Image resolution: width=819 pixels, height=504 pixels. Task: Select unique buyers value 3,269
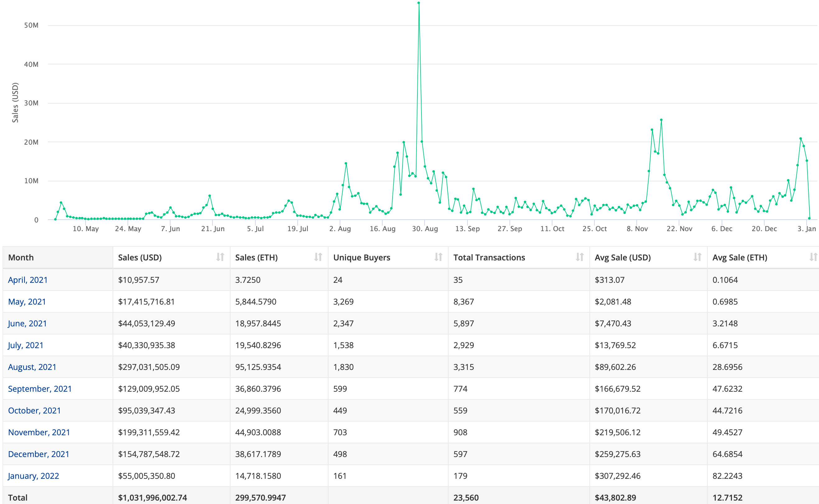tap(343, 302)
